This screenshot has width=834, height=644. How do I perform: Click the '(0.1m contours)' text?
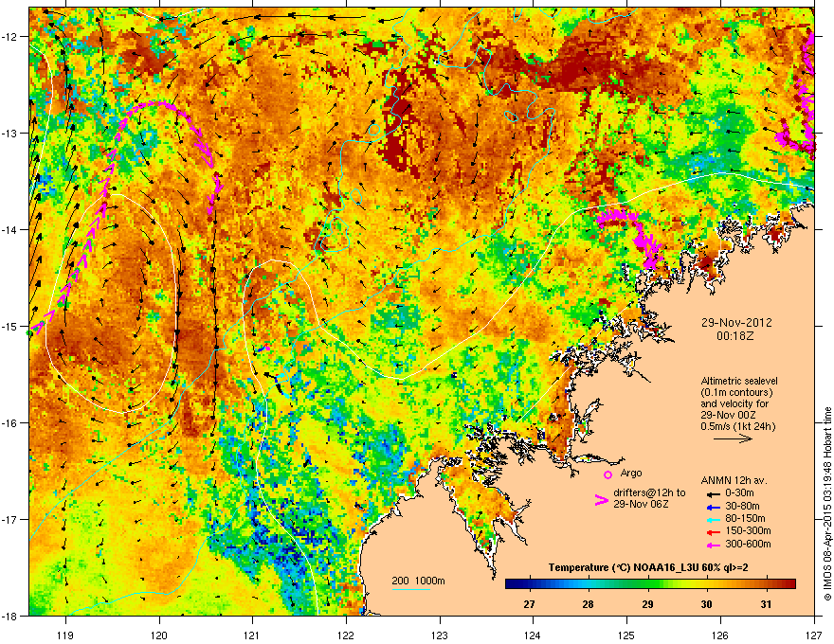pos(736,392)
